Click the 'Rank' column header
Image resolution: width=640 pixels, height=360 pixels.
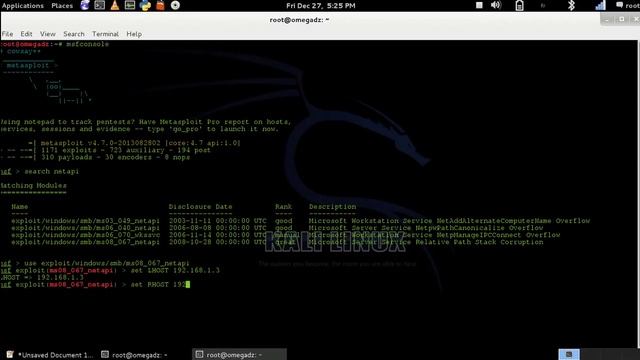(x=283, y=207)
